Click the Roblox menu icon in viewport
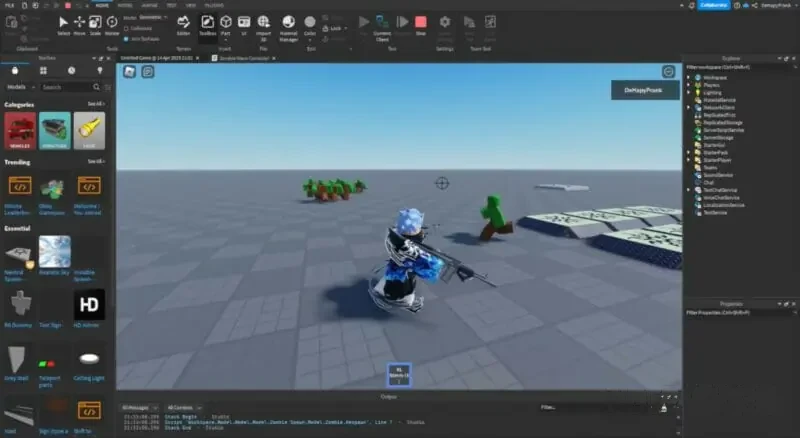 [x=130, y=72]
